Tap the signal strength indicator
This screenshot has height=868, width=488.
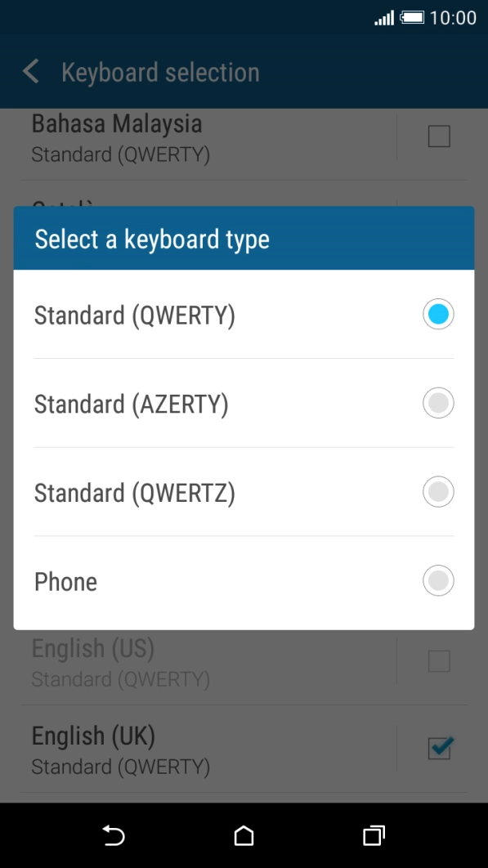tap(385, 16)
